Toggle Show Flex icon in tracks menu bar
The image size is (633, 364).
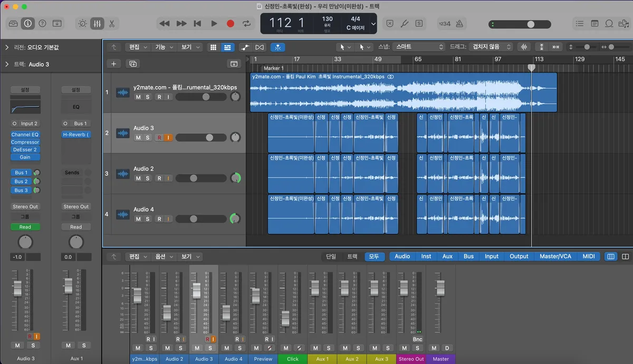coord(260,47)
